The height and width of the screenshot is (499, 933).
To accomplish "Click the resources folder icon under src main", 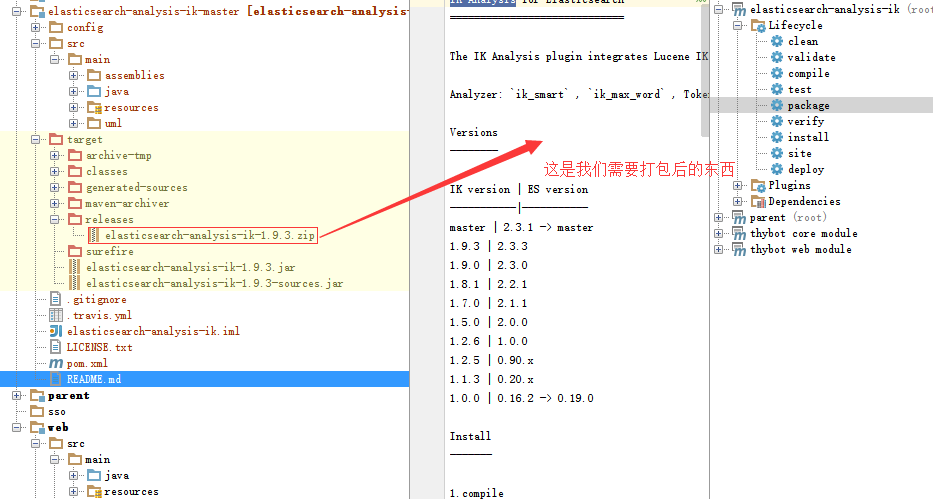I will tap(94, 108).
